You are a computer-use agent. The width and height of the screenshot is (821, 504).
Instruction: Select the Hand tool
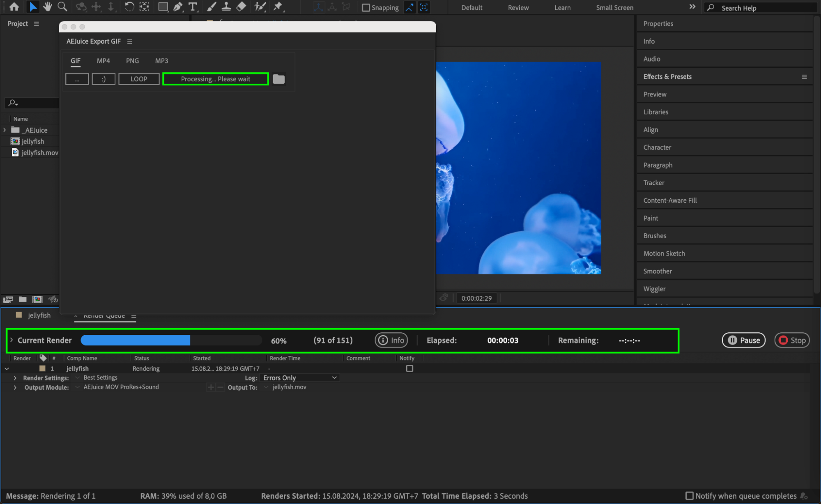[48, 7]
